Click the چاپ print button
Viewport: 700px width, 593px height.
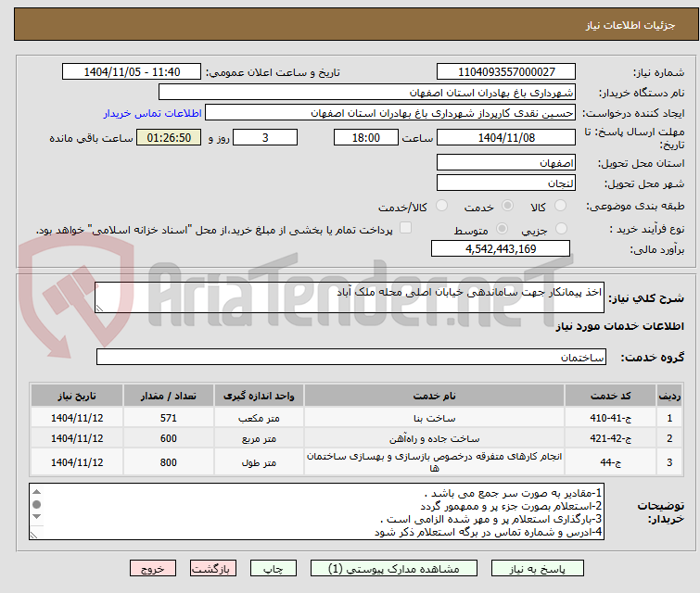click(x=274, y=569)
